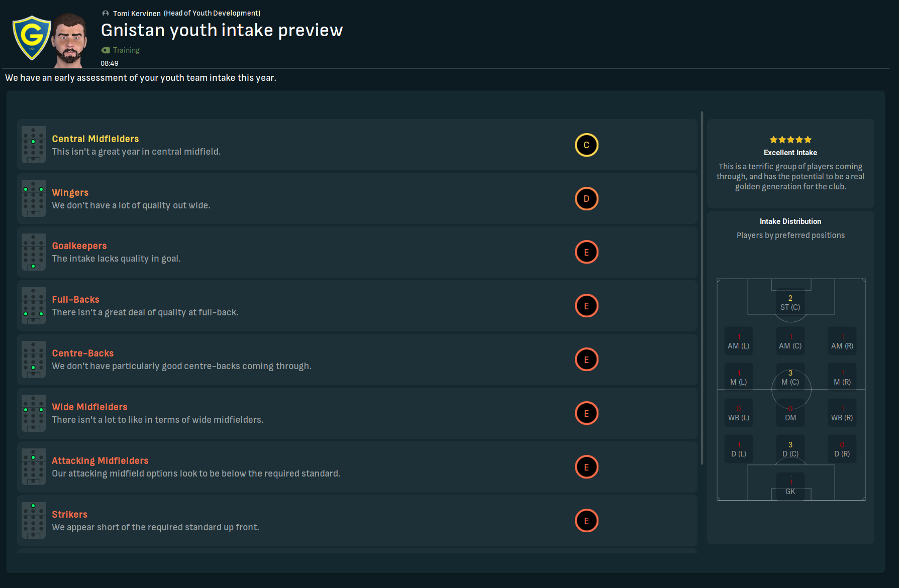Viewport: 899px width, 588px height.
Task: Click the GK position box
Action: (x=790, y=487)
